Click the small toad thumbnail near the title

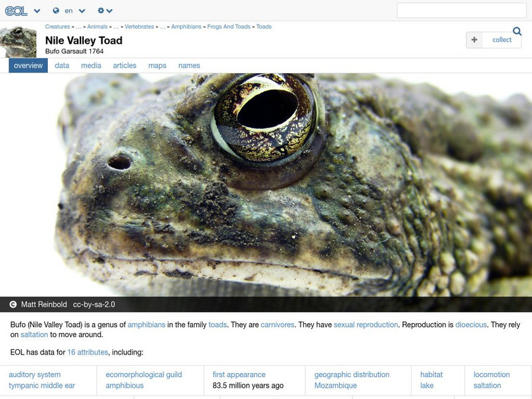(x=18, y=40)
